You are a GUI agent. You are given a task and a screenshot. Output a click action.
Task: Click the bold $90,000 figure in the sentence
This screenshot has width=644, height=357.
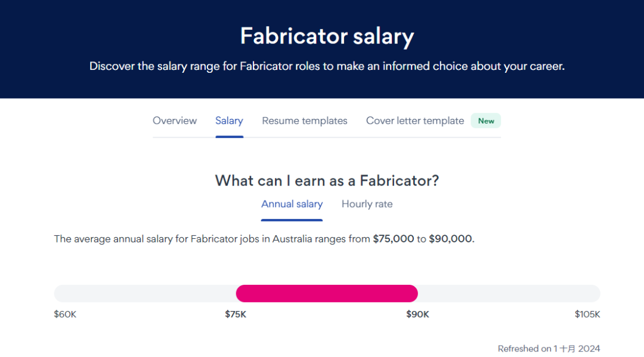pyautogui.click(x=450, y=239)
